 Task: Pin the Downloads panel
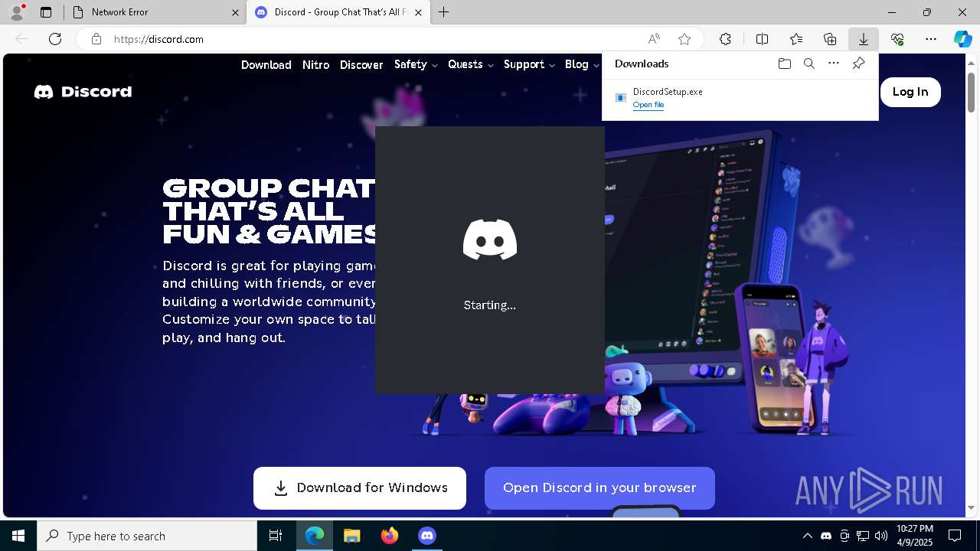coord(858,64)
